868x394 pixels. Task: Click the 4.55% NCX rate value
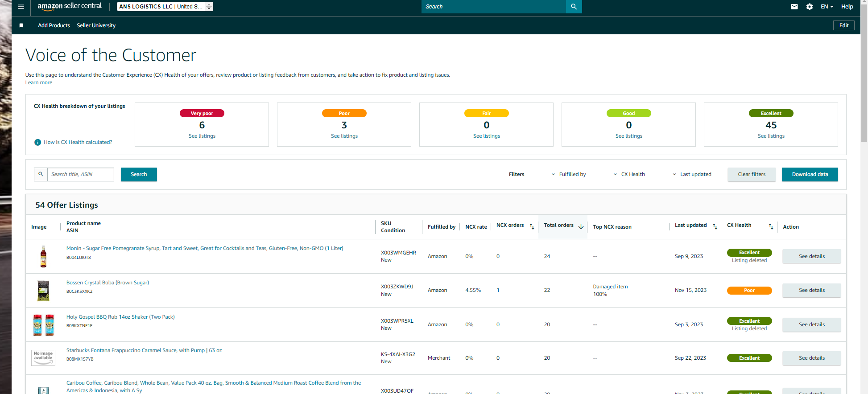473,290
